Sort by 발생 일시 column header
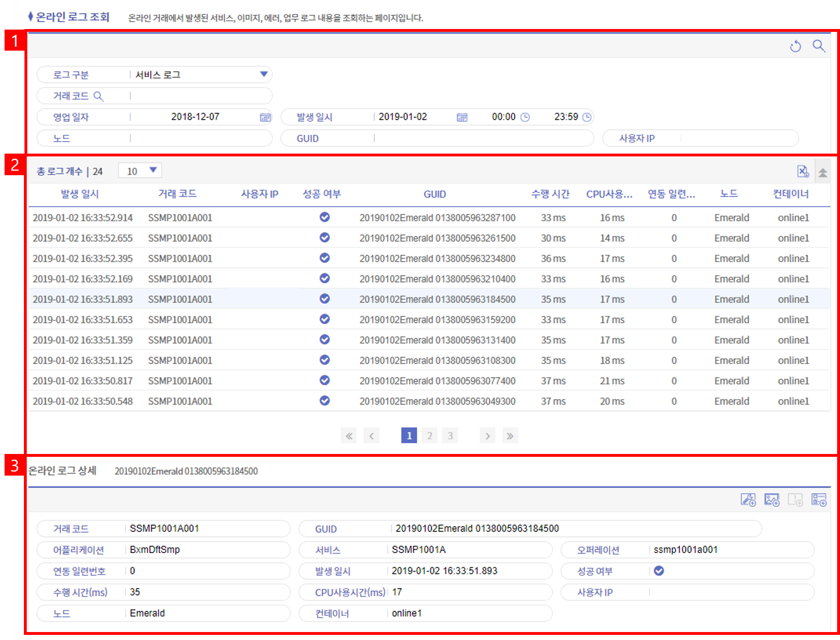The width and height of the screenshot is (840, 640). 80,194
